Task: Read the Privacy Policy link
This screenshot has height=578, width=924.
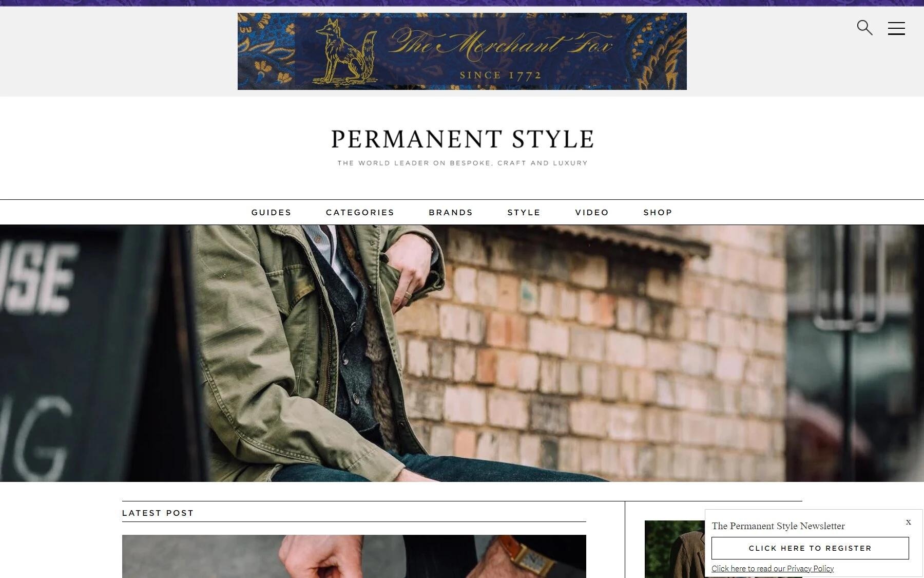Action: coord(773,568)
